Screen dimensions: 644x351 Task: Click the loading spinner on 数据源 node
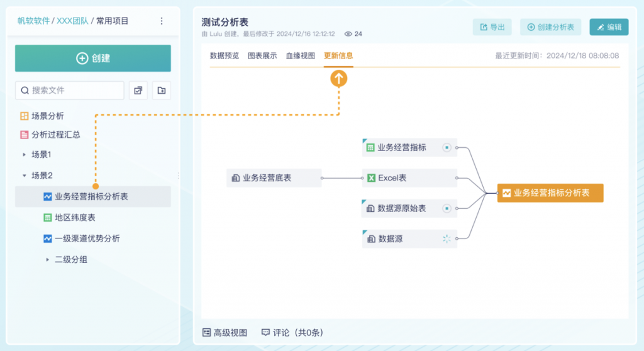[447, 239]
